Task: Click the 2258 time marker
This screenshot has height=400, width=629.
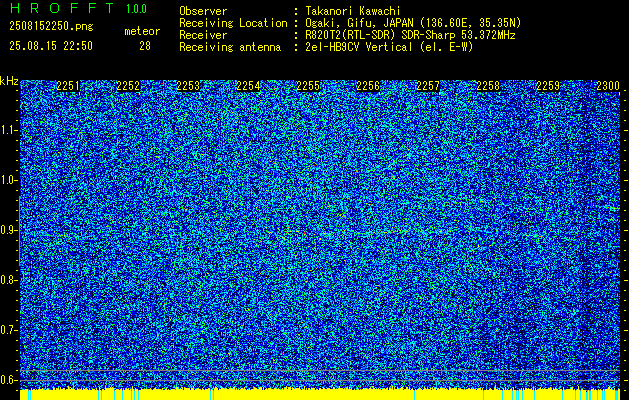Action: (488, 86)
